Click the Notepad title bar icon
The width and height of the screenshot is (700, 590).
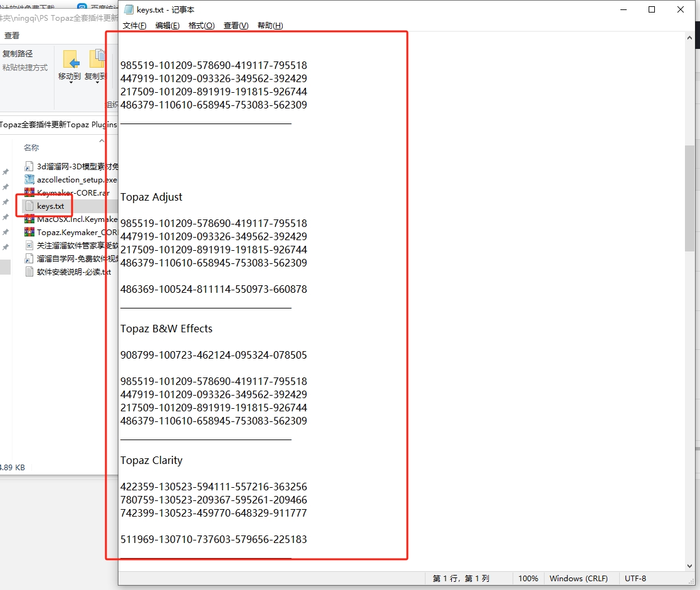128,9
